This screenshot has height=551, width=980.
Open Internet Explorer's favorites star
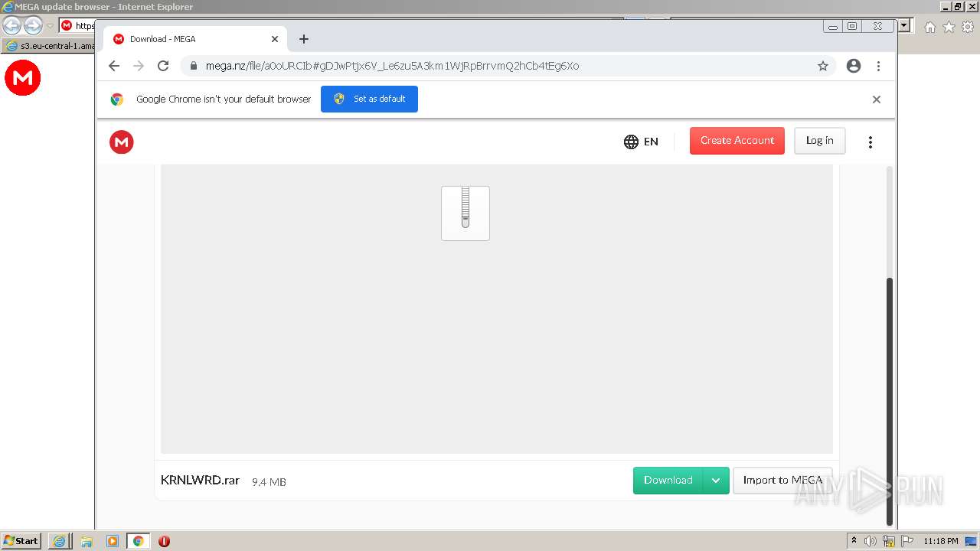949,27
